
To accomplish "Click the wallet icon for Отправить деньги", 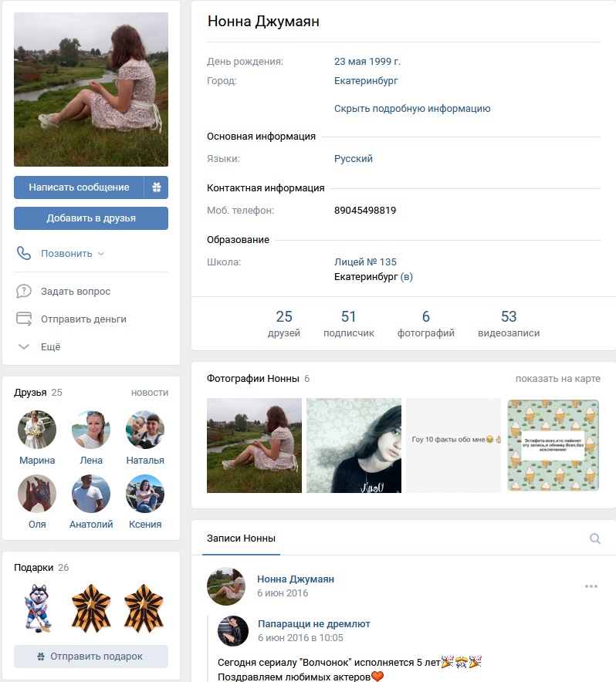I will coord(23,319).
